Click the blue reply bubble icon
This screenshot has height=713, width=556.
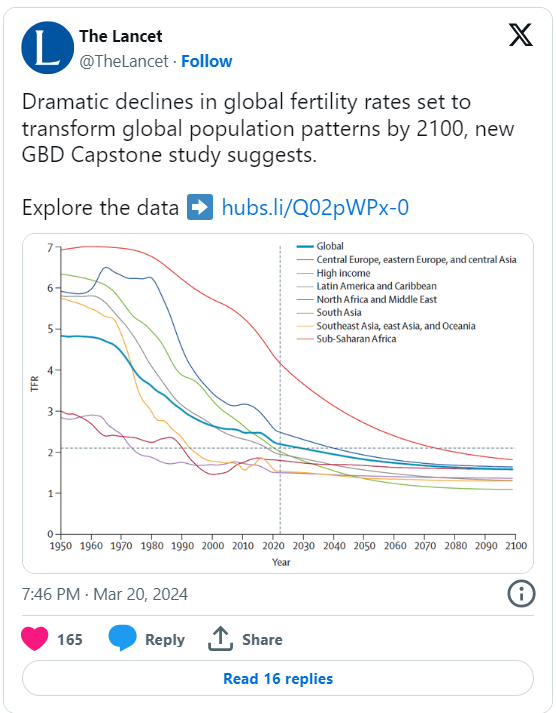(x=122, y=638)
